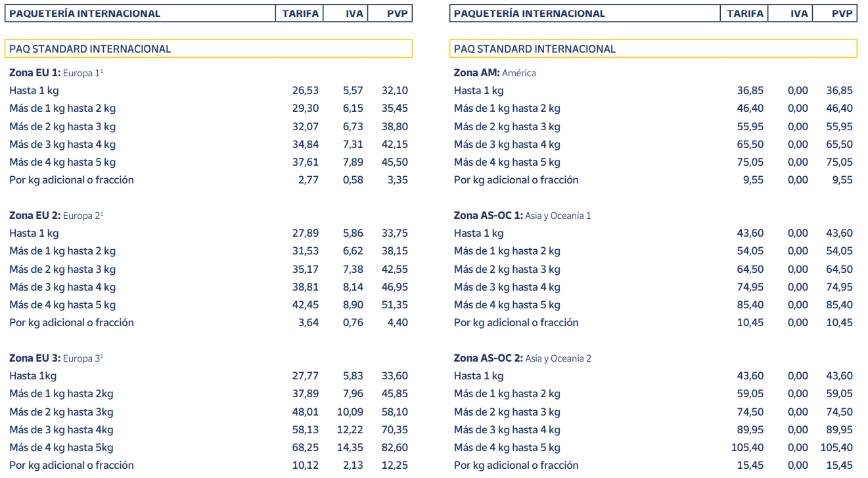The image size is (868, 478).
Task: Click the left PAQUETERÍA INTERNACIONAL header cell
Action: (x=140, y=13)
